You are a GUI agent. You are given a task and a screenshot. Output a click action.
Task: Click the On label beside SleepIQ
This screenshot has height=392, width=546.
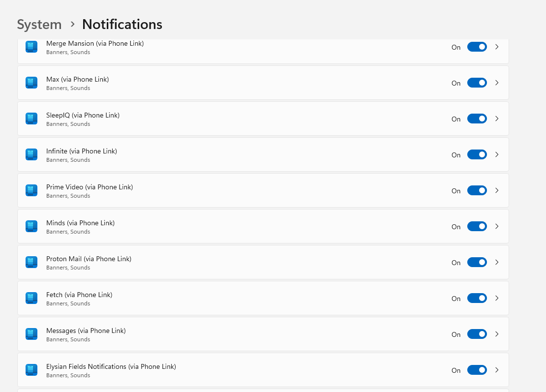click(x=456, y=119)
